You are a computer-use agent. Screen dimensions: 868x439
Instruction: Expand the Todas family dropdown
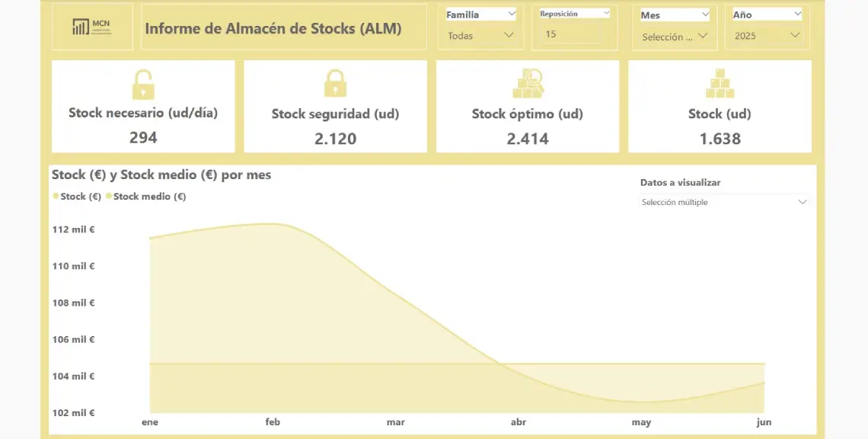click(x=509, y=35)
